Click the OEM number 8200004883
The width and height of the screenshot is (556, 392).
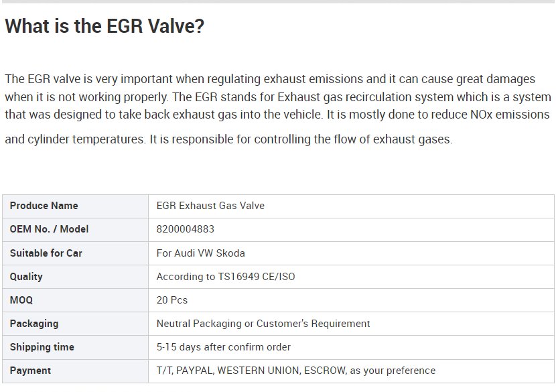[x=185, y=229]
